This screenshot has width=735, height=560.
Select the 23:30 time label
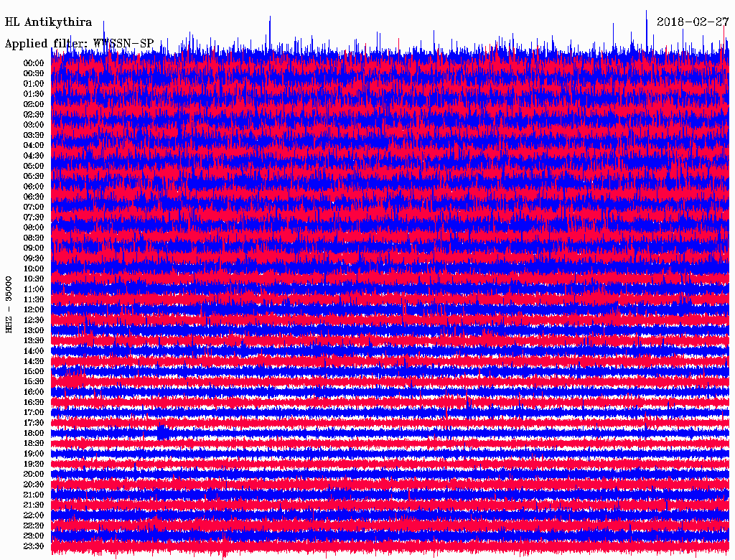pyautogui.click(x=34, y=546)
